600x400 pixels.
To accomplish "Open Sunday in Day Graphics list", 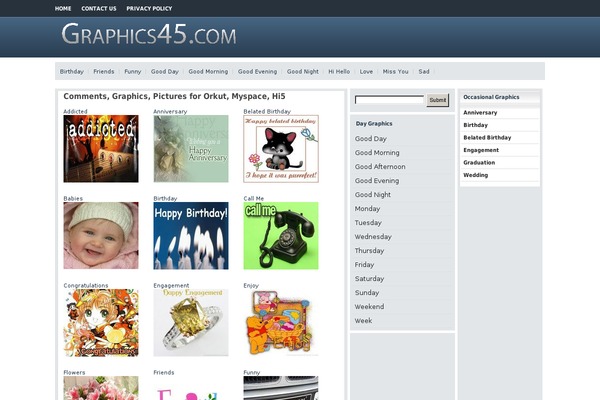I will [x=367, y=293].
